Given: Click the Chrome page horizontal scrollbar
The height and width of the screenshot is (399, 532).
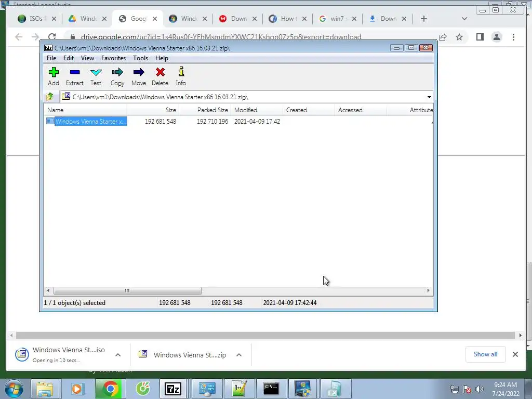Looking at the screenshot, I should click(x=265, y=335).
